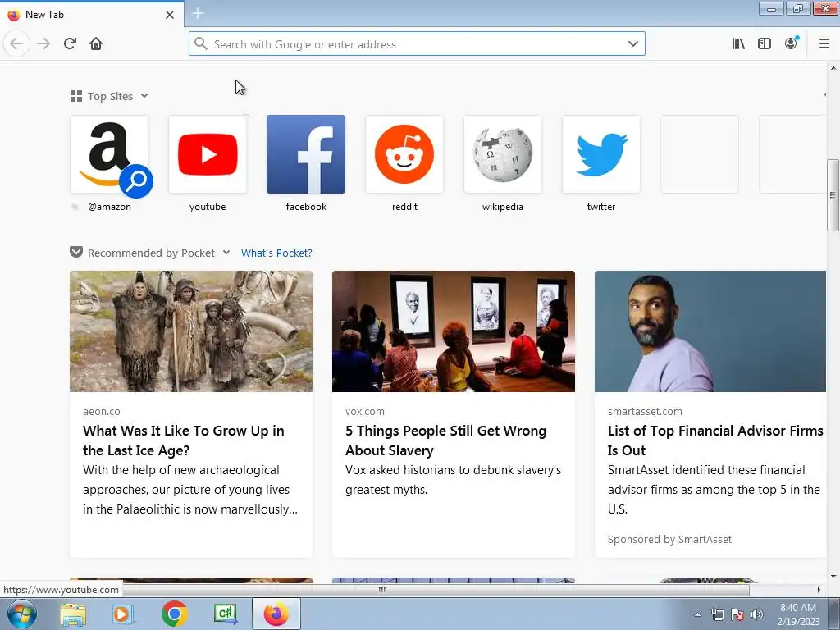Open 'List of Top Financial Advisor Firms' article
The width and height of the screenshot is (840, 630).
click(715, 441)
